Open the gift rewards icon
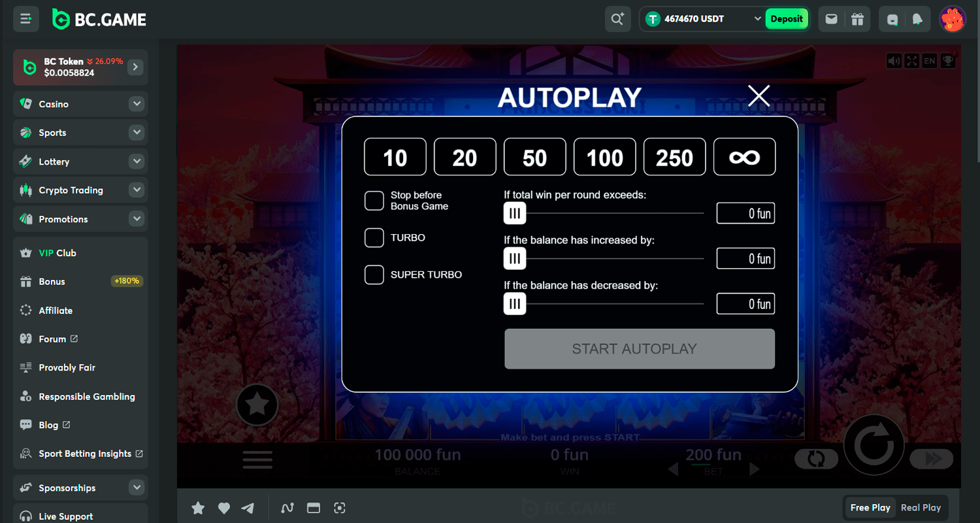 coord(858,19)
